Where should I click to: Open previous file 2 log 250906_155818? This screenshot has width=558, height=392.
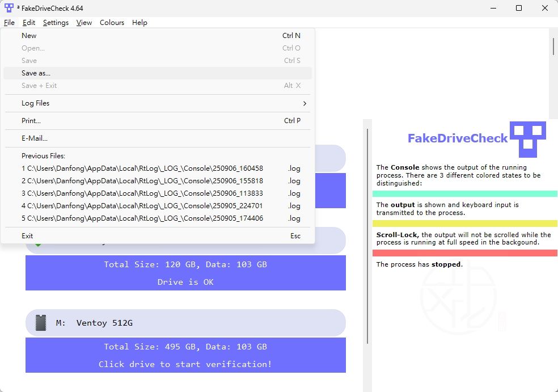(x=158, y=181)
